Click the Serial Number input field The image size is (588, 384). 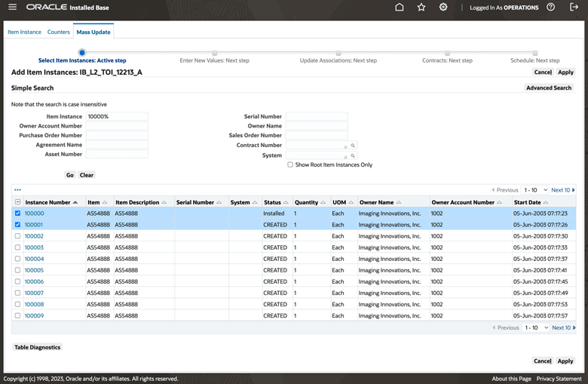click(317, 116)
